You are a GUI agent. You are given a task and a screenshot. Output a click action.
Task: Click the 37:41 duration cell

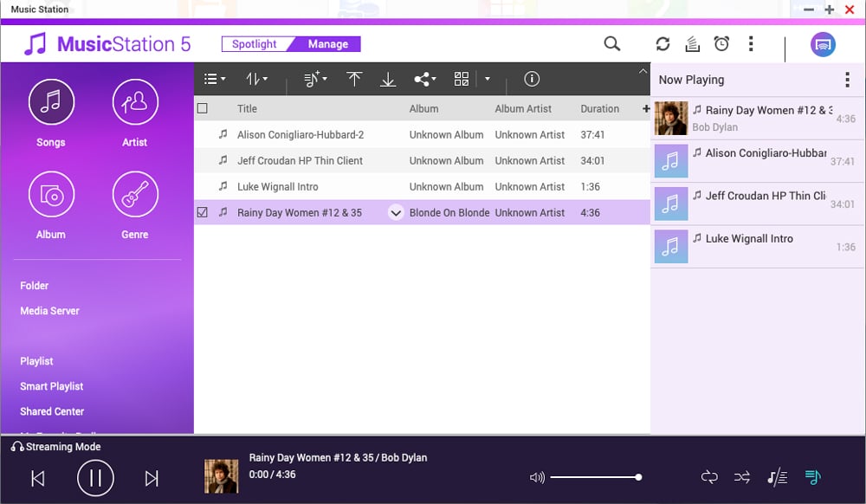pyautogui.click(x=592, y=135)
